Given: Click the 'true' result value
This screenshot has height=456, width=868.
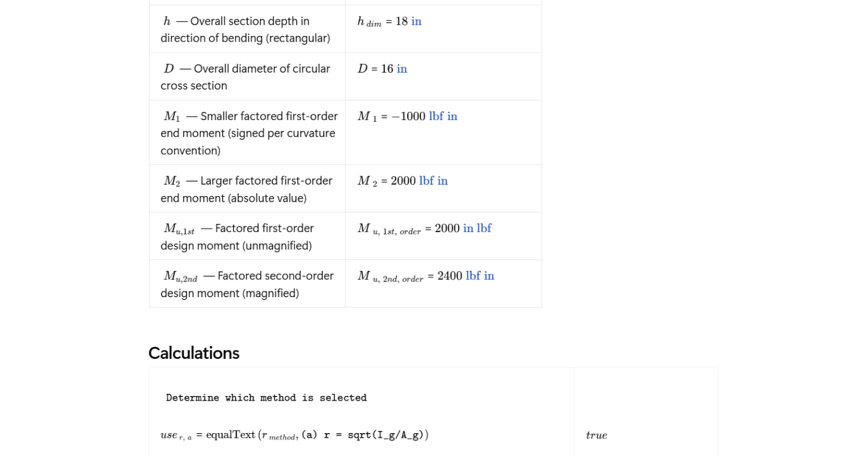Looking at the screenshot, I should (596, 435).
